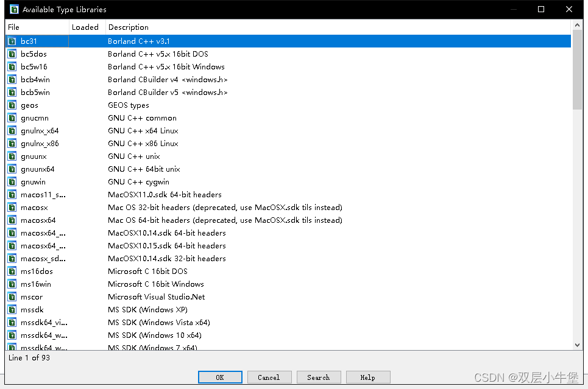
Task: Sort by the Description column header
Action: [338, 27]
